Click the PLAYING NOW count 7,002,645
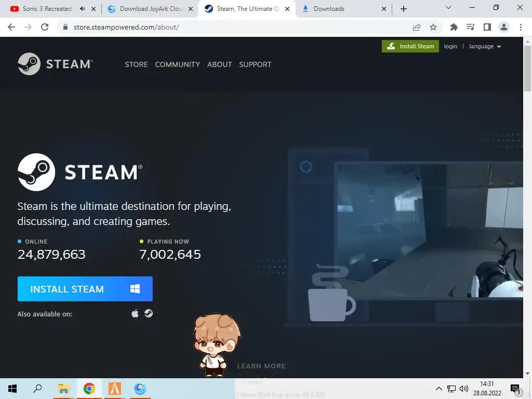Viewport: 532px width, 399px height. (170, 254)
